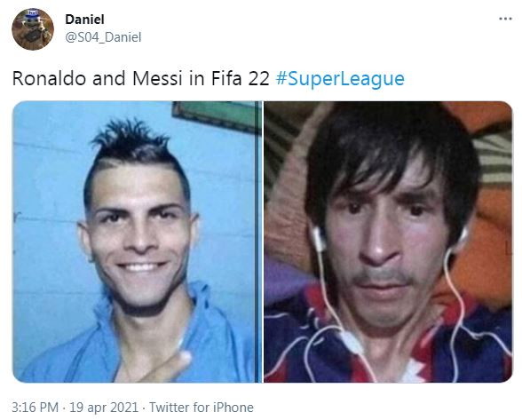Follow the #SuperLeague hashtag
Image resolution: width=522 pixels, height=420 pixels.
(340, 79)
